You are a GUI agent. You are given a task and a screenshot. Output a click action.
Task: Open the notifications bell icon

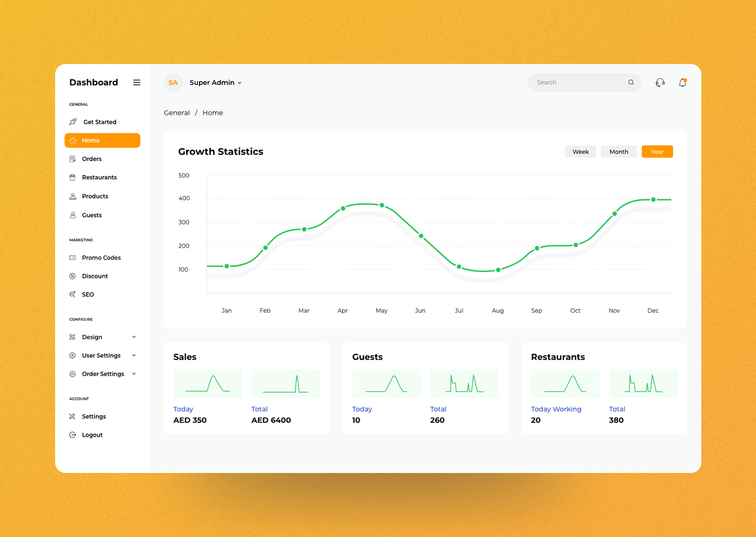coord(682,82)
